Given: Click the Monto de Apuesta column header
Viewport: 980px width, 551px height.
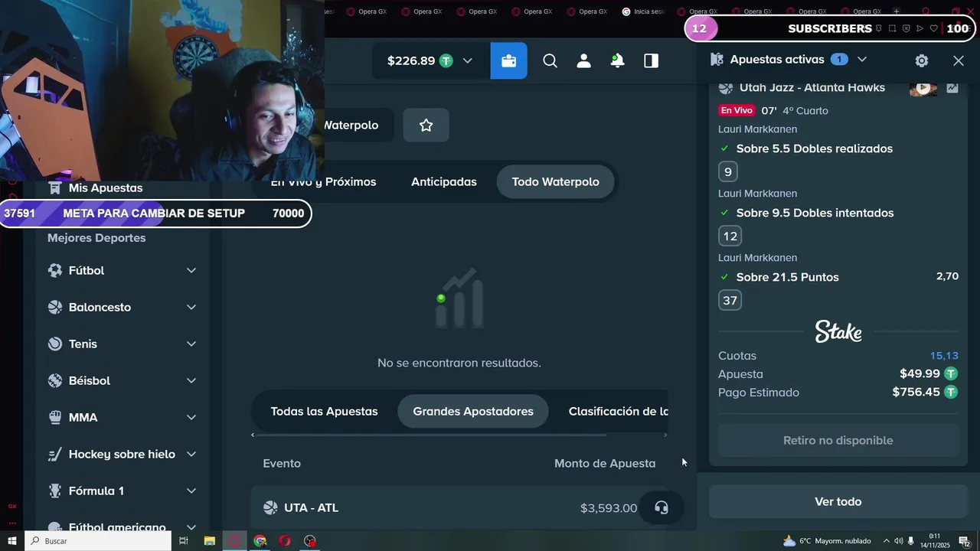Looking at the screenshot, I should (605, 463).
